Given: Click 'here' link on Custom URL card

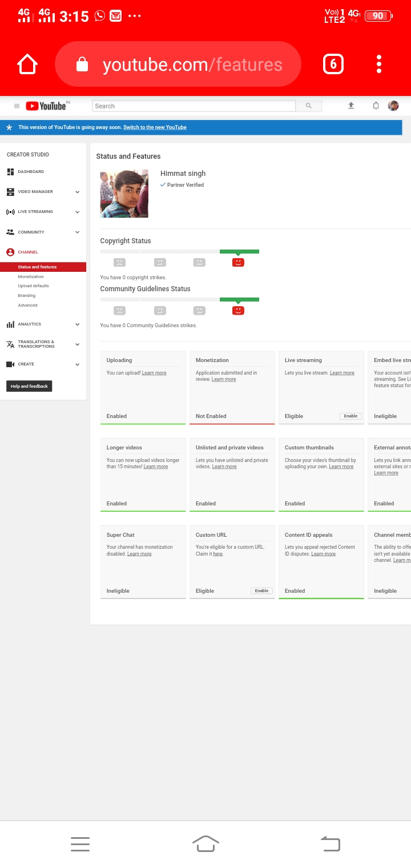Looking at the screenshot, I should tap(218, 554).
